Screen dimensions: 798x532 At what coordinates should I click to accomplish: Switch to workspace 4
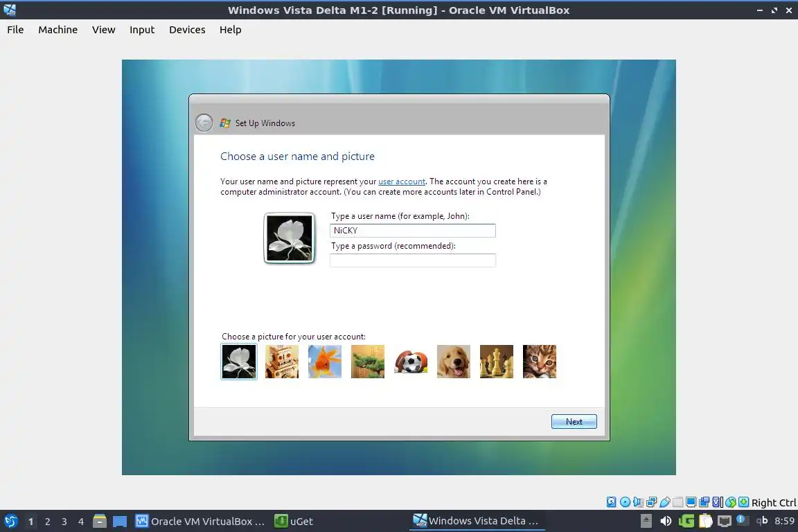(81, 522)
